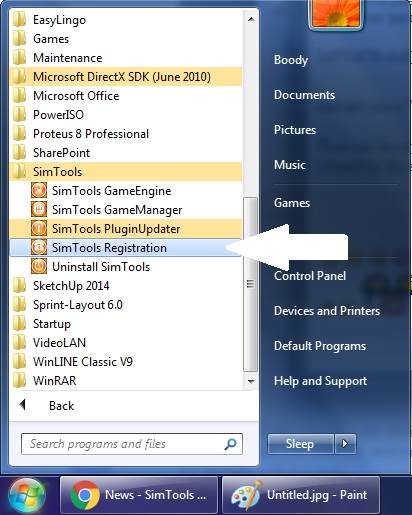This screenshot has width=412, height=515.
Task: Switch to Chrome News - SimTools window
Action: coord(139,495)
